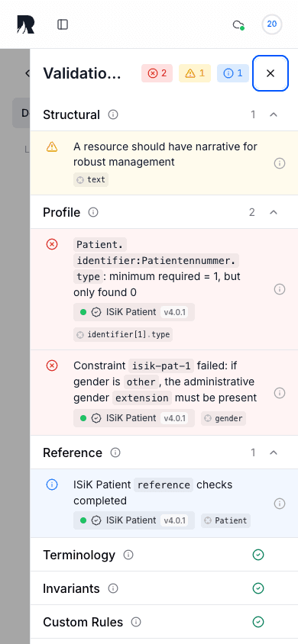Filter by the 1 info badge

pyautogui.click(x=233, y=73)
